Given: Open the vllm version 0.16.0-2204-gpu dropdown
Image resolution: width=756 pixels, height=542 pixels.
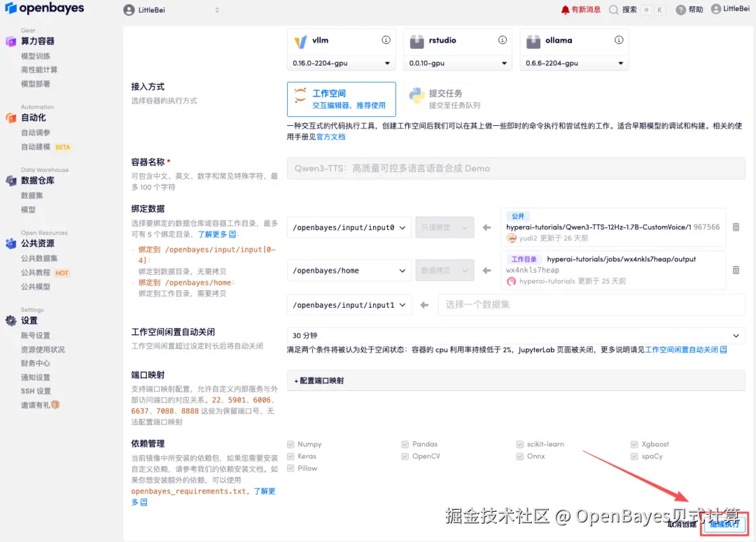Looking at the screenshot, I should pos(341,63).
